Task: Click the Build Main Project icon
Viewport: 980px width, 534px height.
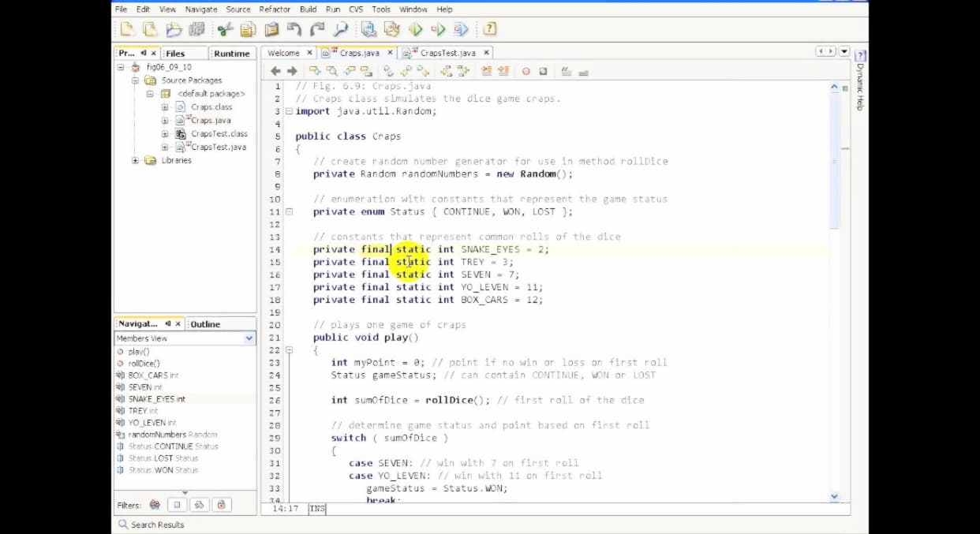Action: pyautogui.click(x=368, y=29)
